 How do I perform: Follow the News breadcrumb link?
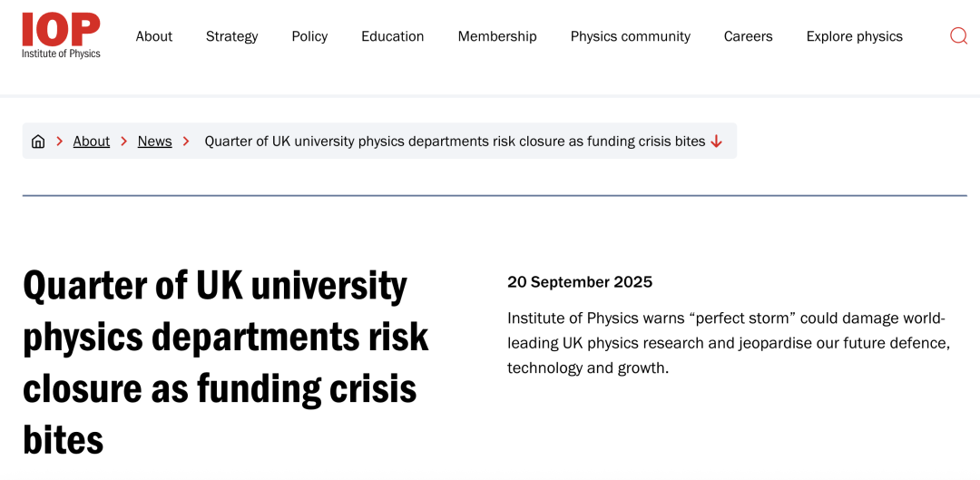click(x=154, y=142)
